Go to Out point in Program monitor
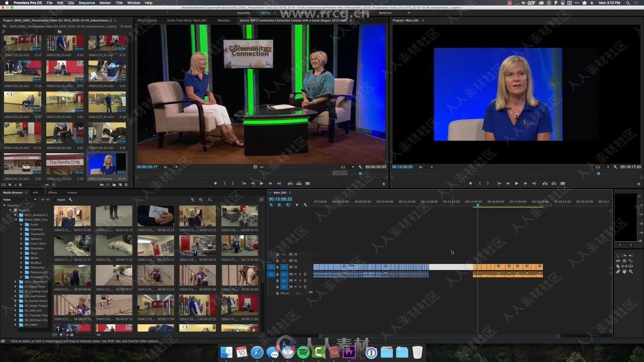 pos(534,184)
